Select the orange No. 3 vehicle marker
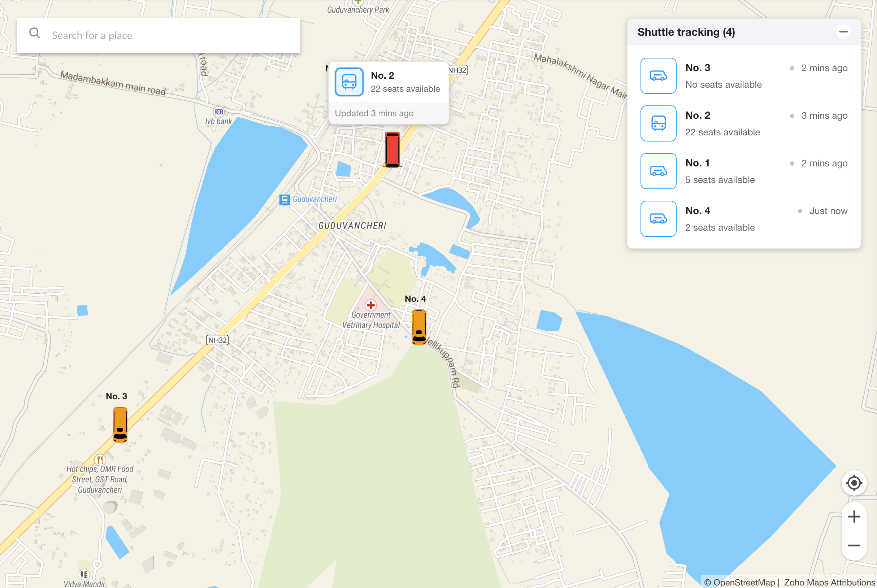 [x=120, y=424]
